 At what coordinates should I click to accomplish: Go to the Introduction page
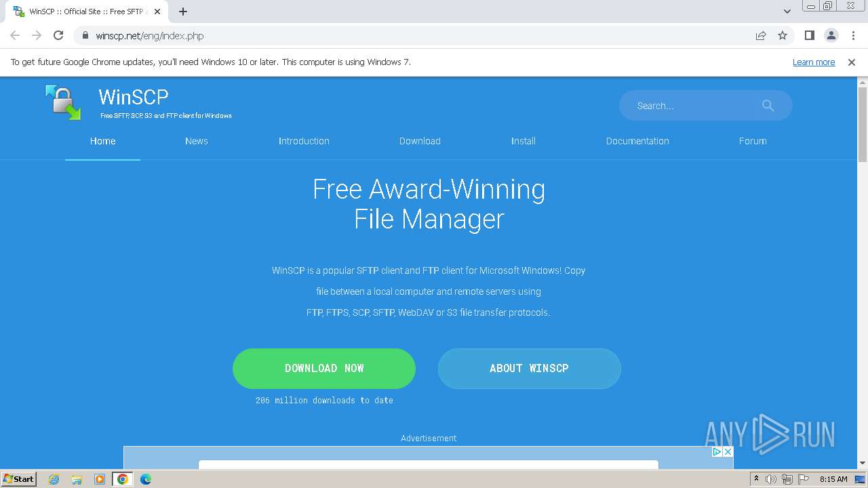(304, 141)
